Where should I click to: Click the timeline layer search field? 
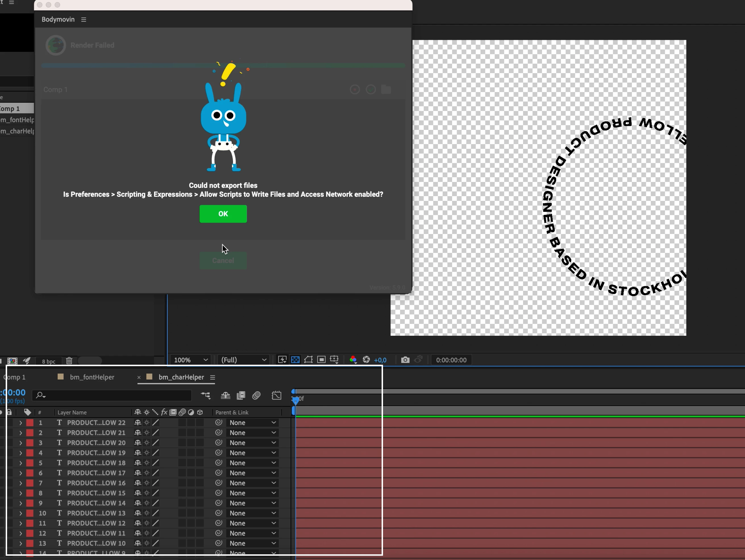[x=115, y=395]
